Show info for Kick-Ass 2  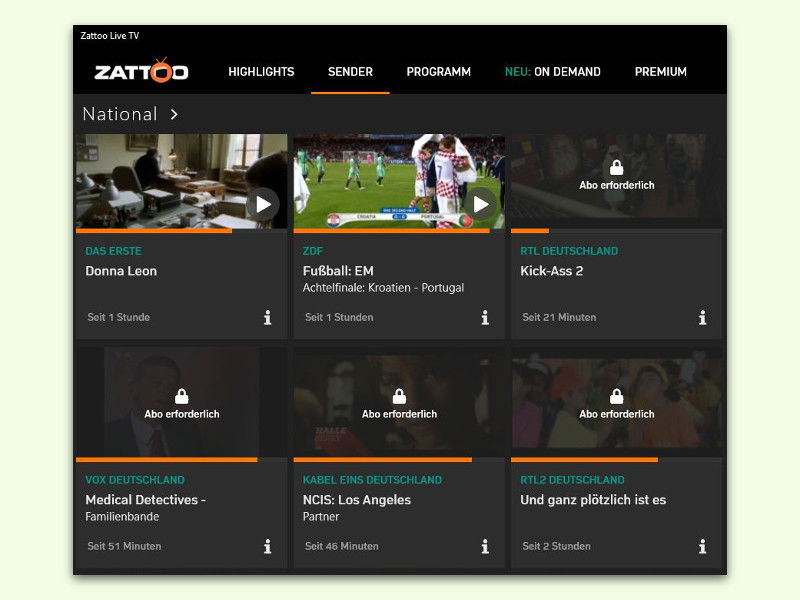pyautogui.click(x=703, y=317)
